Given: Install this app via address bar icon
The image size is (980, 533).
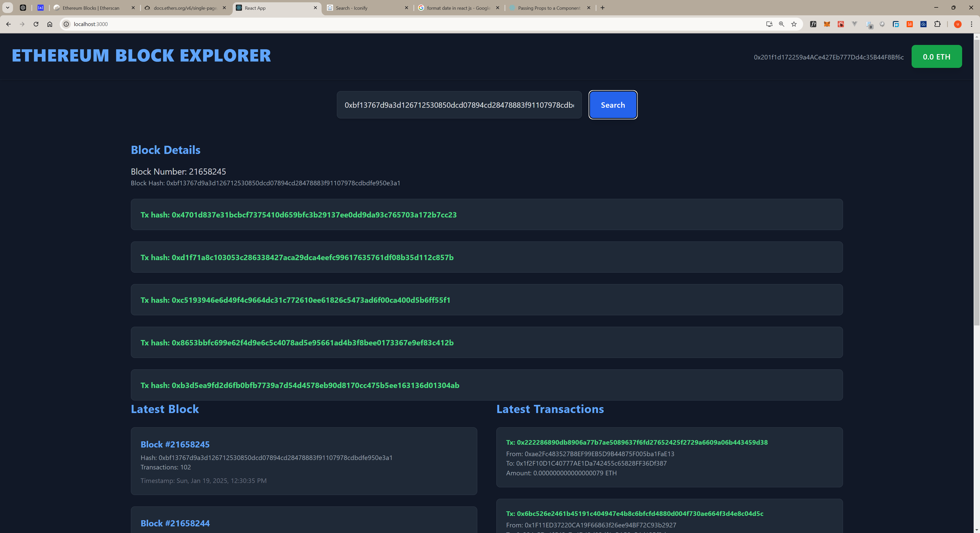Looking at the screenshot, I should (769, 24).
